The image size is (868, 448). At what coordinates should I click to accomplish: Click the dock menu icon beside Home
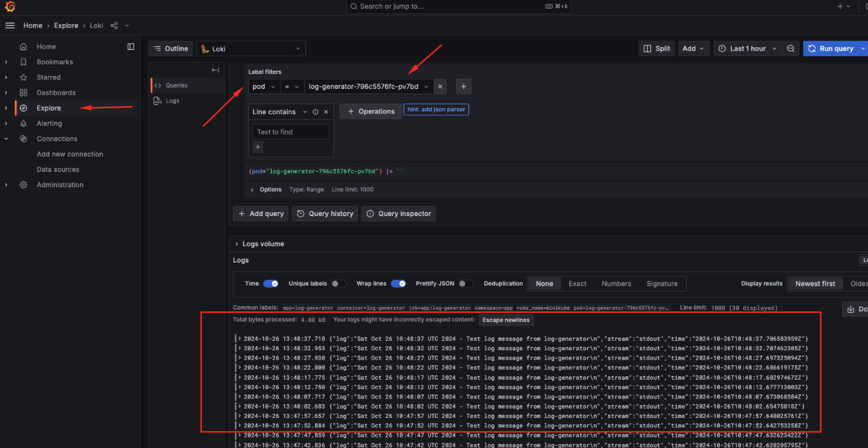pos(131,47)
